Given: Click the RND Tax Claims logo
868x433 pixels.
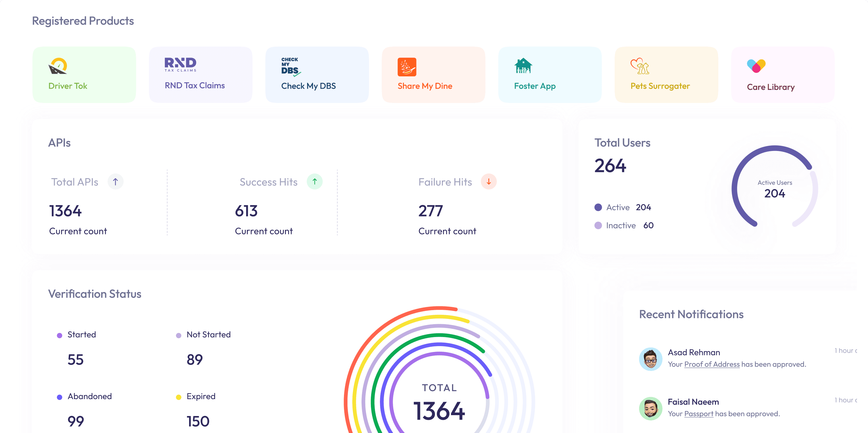Looking at the screenshot, I should [x=180, y=64].
